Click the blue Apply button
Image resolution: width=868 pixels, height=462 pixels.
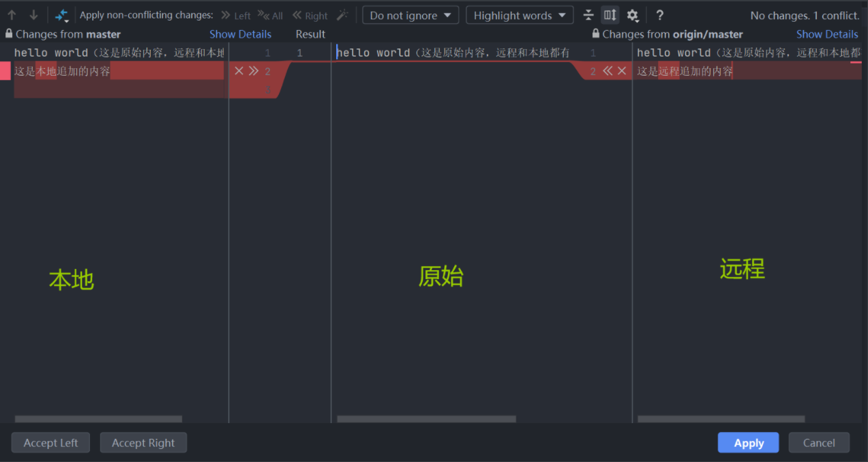pos(748,442)
